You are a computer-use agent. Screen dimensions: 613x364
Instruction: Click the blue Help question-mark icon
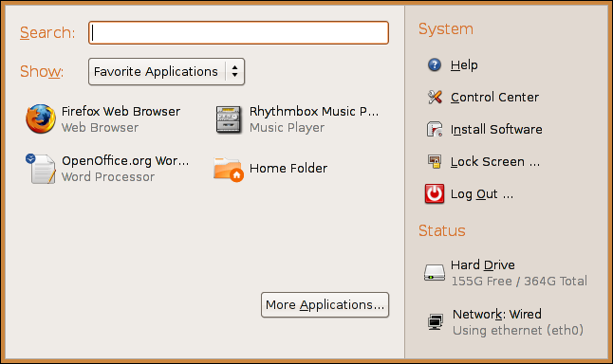pyautogui.click(x=435, y=64)
